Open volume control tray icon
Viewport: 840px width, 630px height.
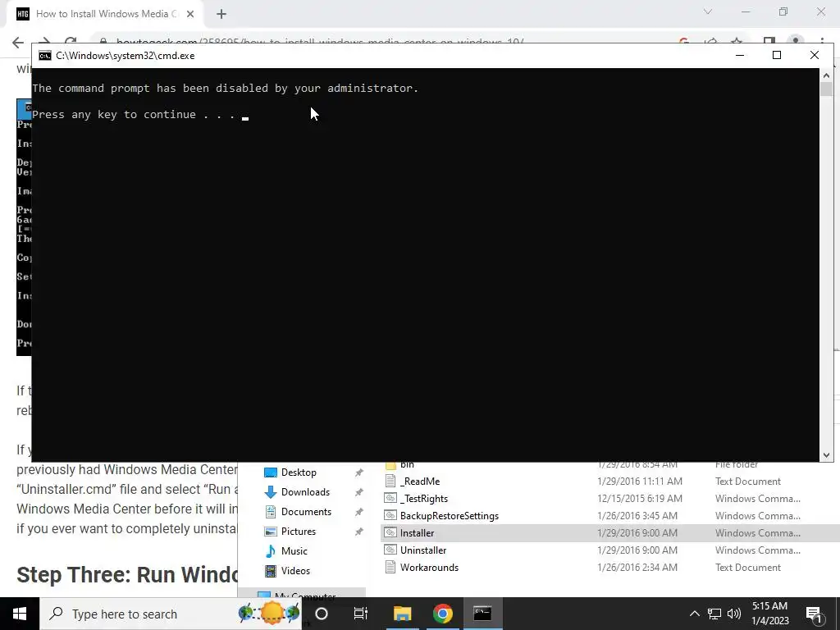(734, 614)
